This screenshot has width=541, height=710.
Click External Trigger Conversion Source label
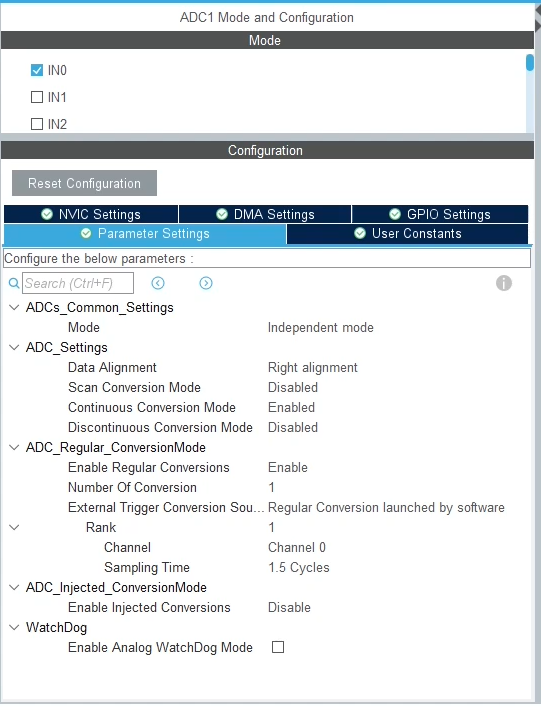(166, 507)
